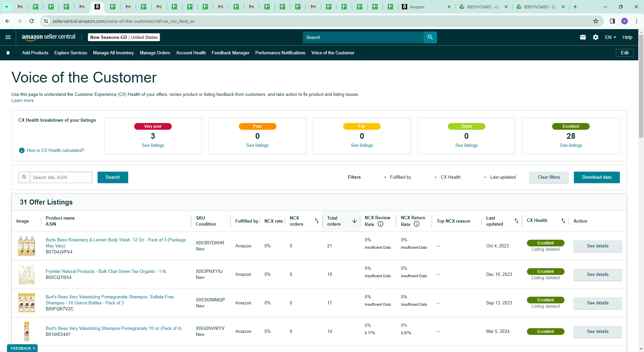Screen dimensions: 644x352
Task: Sort the table by CX Health column
Action: coord(563,221)
